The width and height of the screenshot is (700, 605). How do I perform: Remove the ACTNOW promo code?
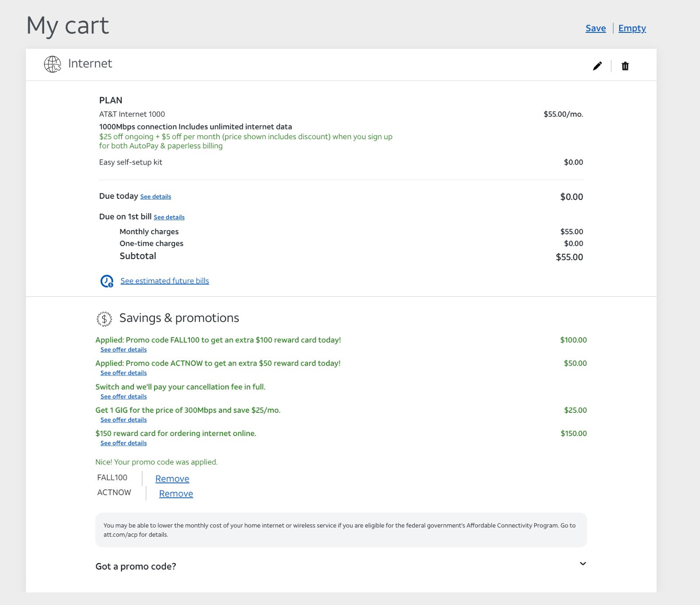tap(176, 494)
